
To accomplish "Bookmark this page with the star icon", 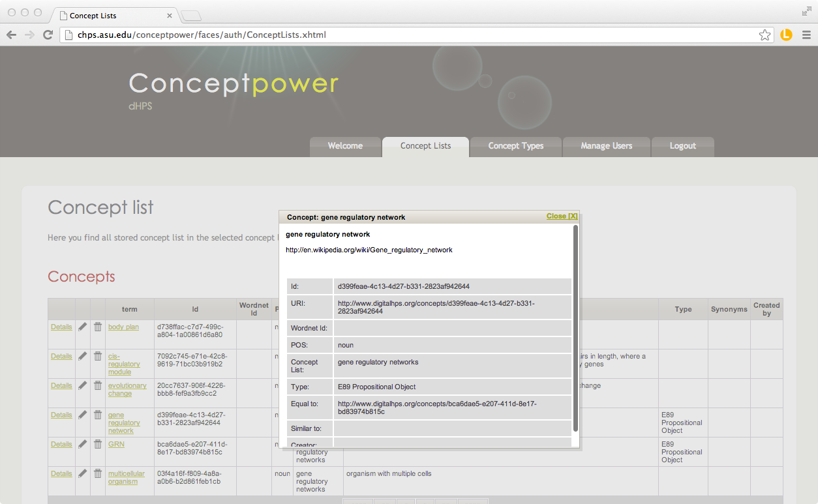I will 765,35.
